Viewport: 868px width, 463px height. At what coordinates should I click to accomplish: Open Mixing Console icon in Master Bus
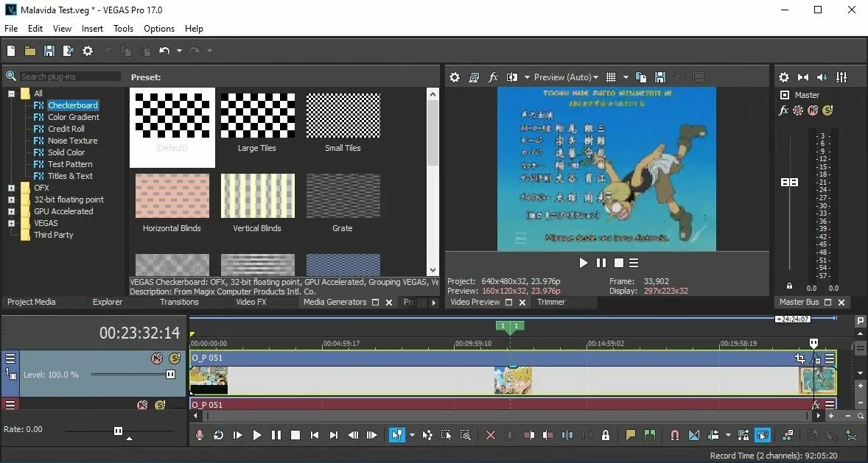pyautogui.click(x=841, y=77)
